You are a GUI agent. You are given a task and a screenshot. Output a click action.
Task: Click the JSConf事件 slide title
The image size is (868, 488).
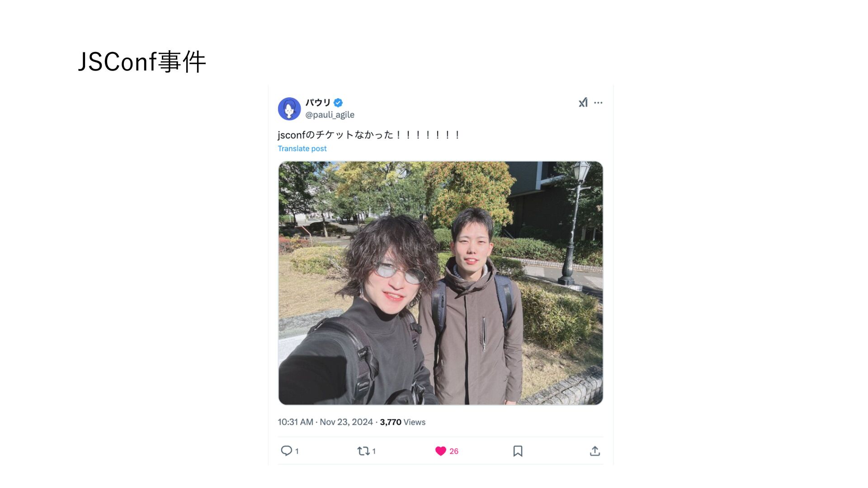142,61
